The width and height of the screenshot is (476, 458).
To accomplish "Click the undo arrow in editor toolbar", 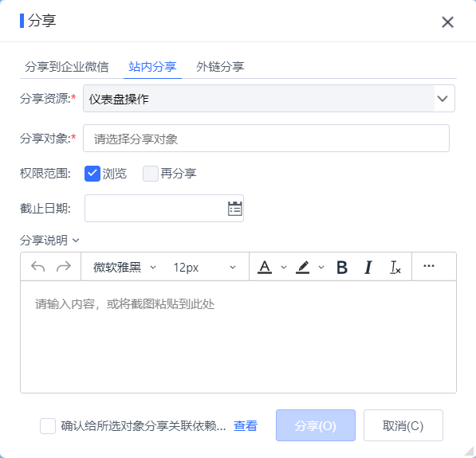I will coord(38,267).
